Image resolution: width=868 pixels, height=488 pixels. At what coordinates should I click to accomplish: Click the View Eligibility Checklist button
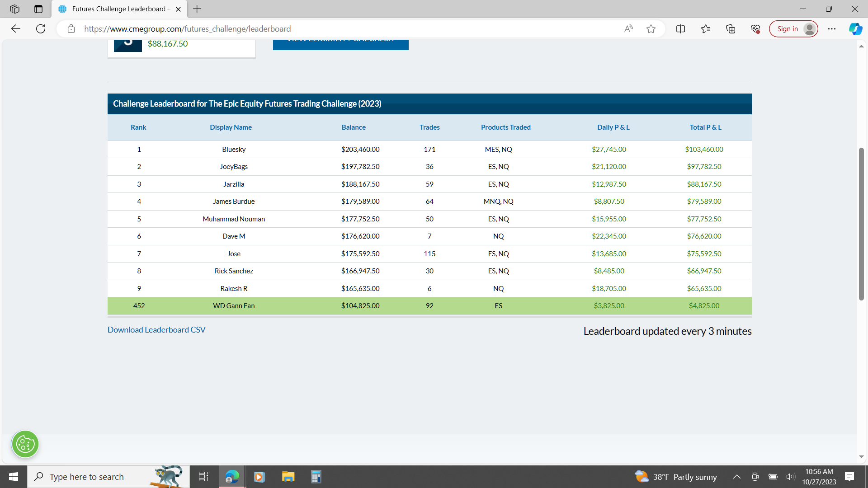(341, 44)
